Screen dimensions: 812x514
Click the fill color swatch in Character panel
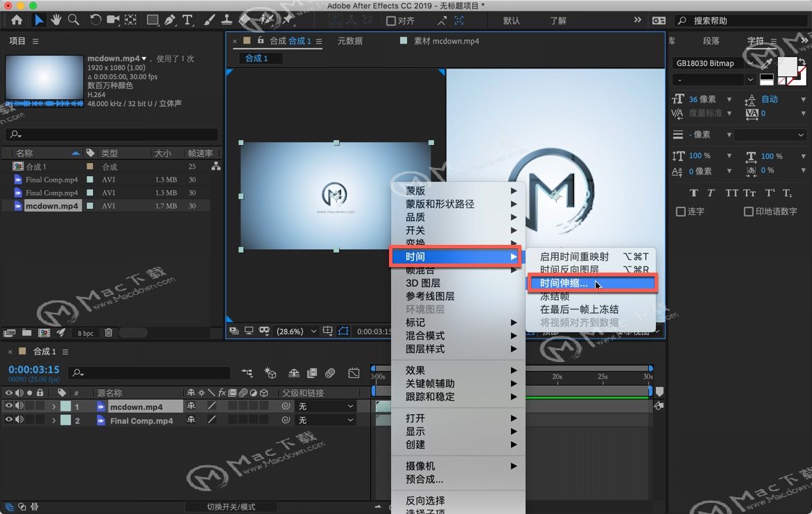(x=787, y=67)
